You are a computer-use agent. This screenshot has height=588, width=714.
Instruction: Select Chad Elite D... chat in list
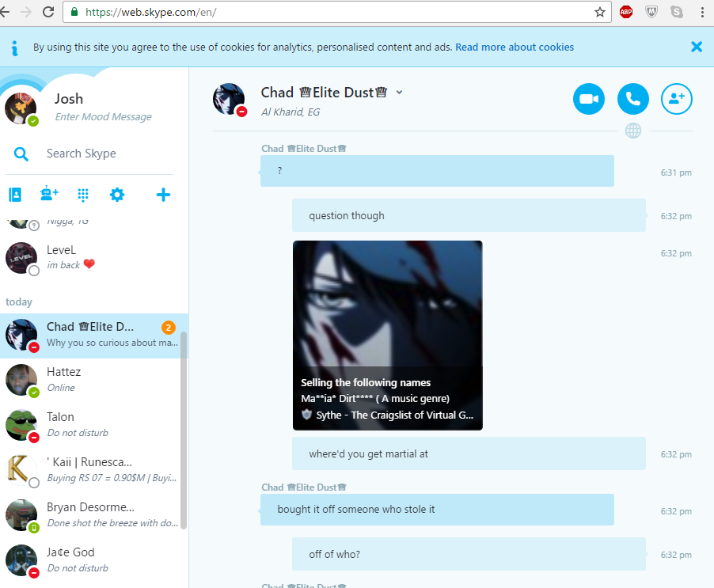coord(94,336)
